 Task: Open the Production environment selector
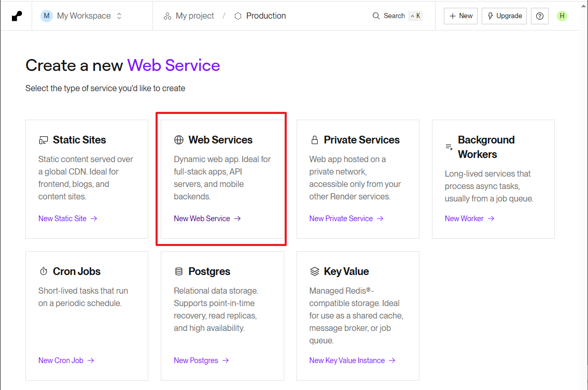[x=260, y=16]
